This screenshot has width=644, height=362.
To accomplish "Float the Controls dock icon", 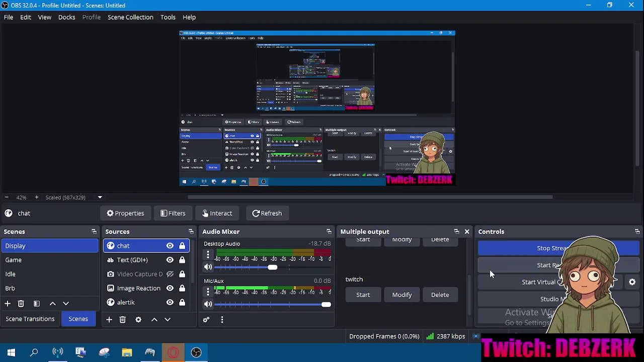I will [637, 232].
